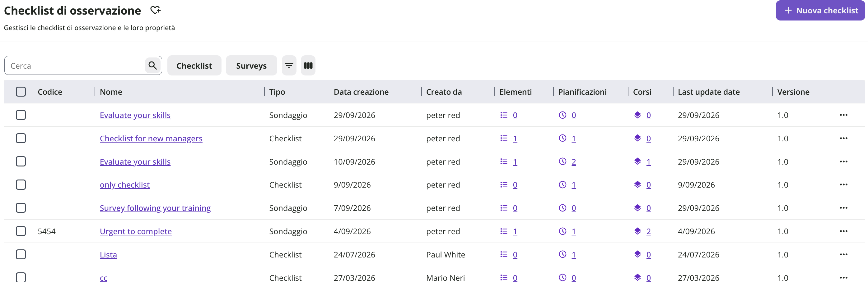Click planning clock icon in Lista row
This screenshot has height=282, width=868.
[x=562, y=254]
